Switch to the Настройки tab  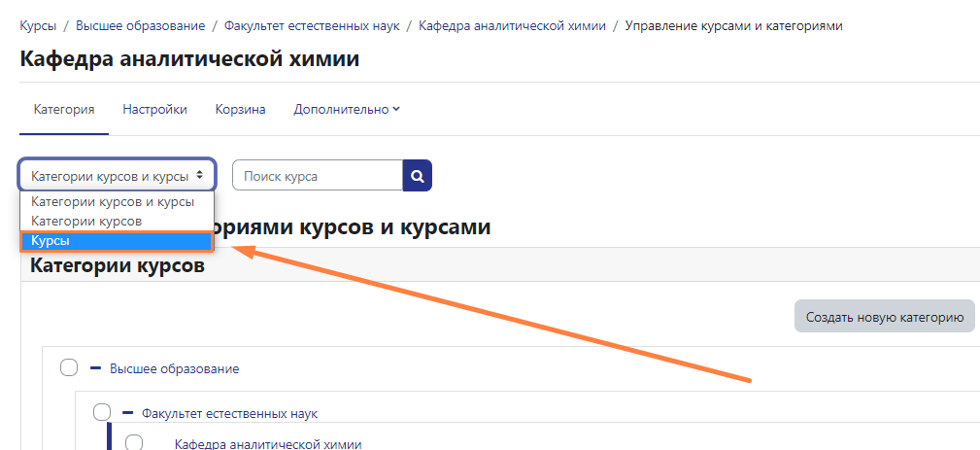154,110
